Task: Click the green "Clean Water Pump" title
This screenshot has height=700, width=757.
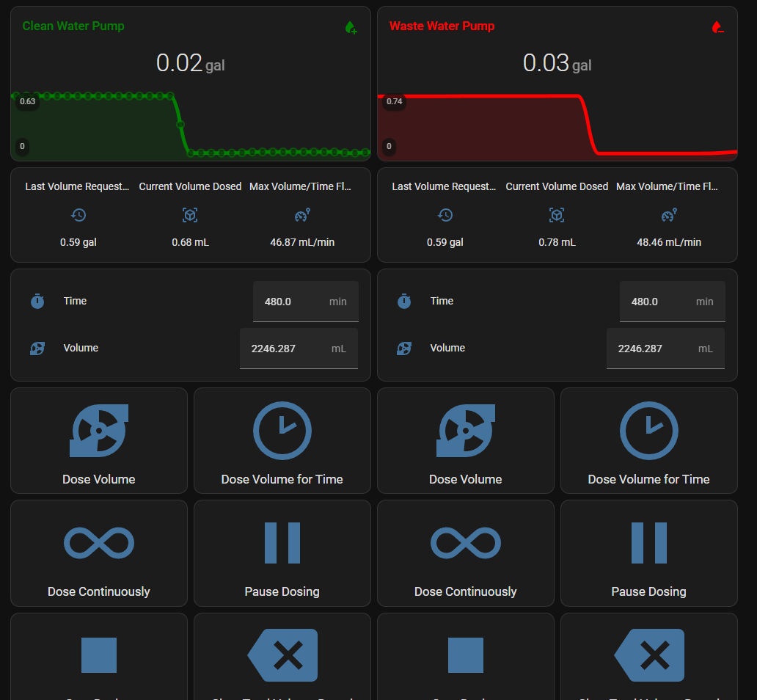Action: pyautogui.click(x=73, y=26)
